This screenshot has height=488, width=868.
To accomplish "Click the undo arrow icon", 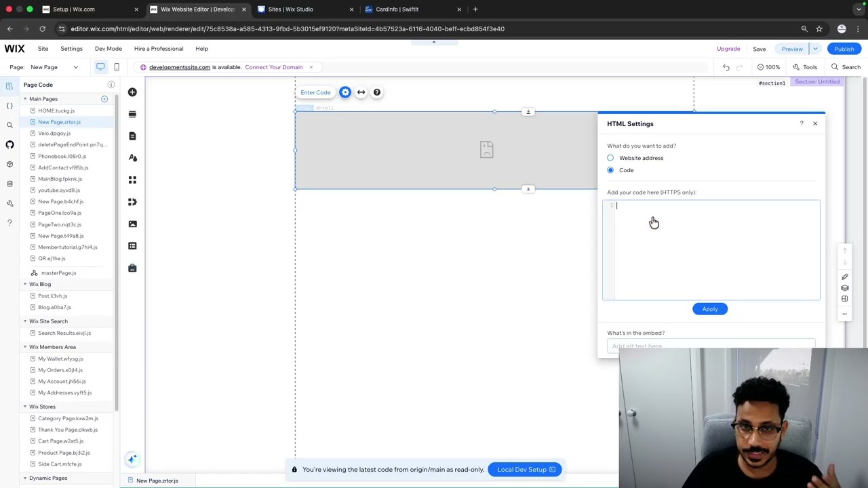I will point(726,67).
